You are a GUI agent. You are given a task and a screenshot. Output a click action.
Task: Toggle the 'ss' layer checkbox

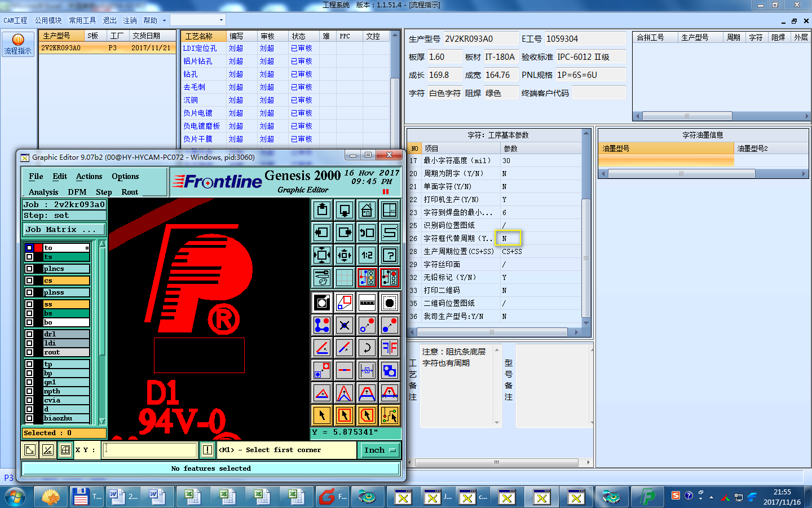click(29, 304)
